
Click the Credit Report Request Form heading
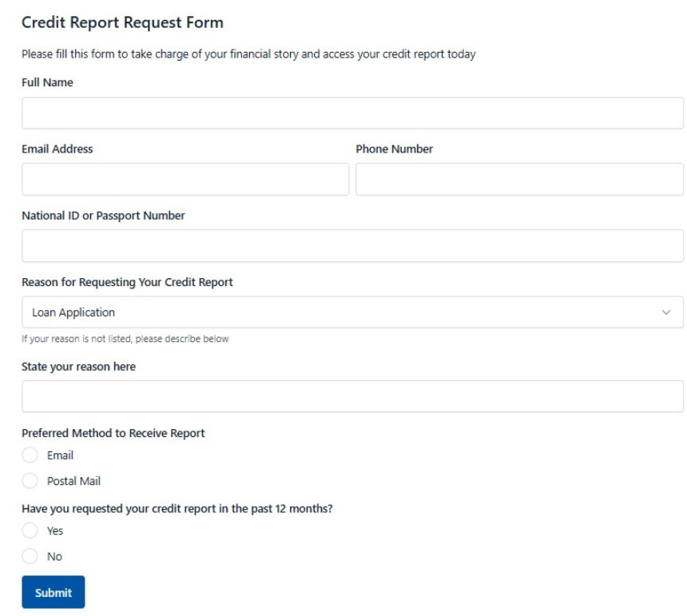(x=123, y=22)
